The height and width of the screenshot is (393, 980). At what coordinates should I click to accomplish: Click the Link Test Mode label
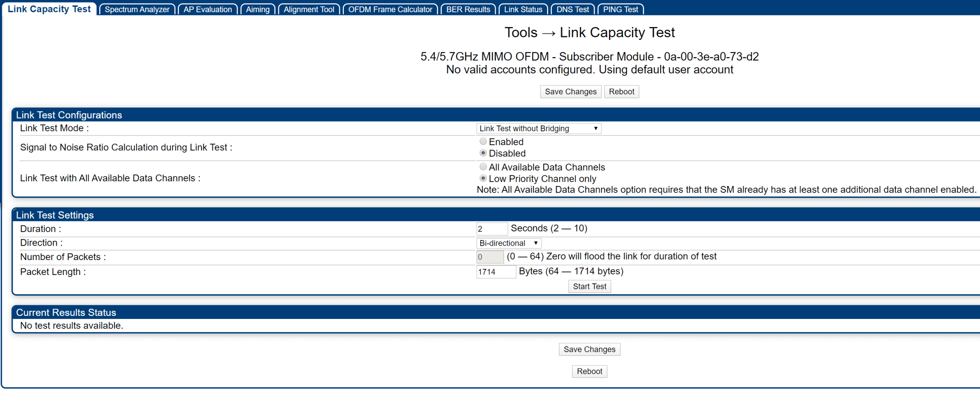pos(54,128)
